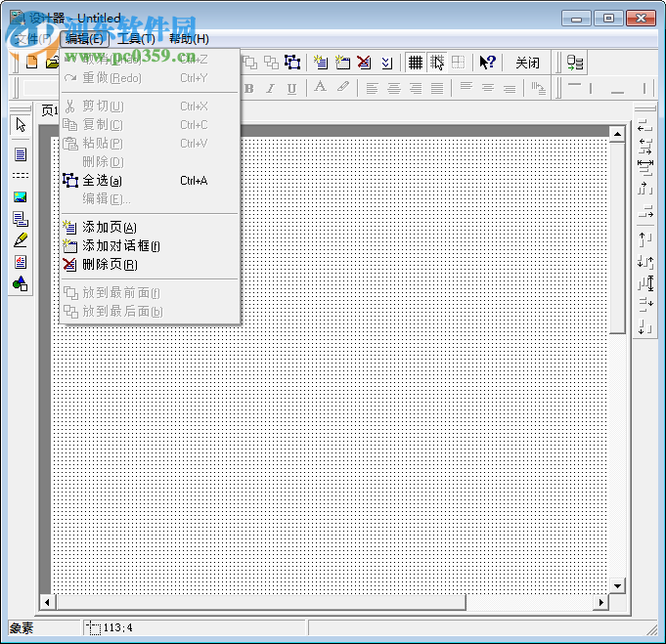Select the arrow pointer tool in left toolbox
This screenshot has height=644, width=666.
(x=21, y=125)
